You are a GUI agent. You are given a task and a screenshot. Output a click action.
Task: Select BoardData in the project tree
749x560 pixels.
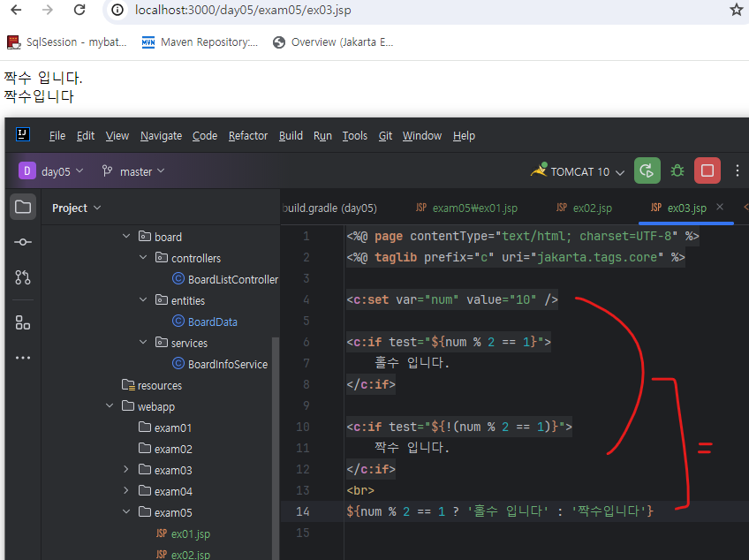(x=212, y=322)
